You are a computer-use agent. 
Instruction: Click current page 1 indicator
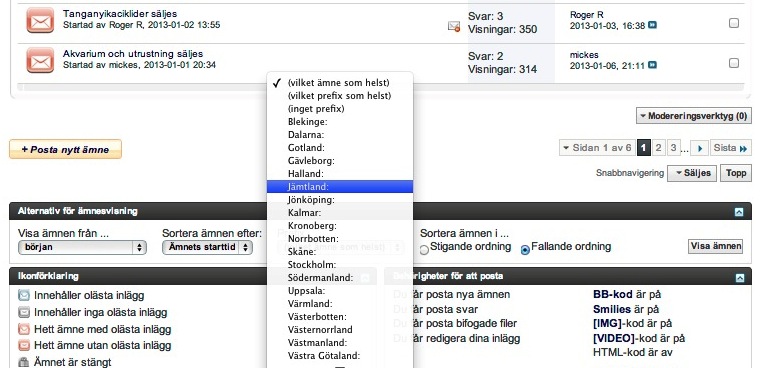pos(643,148)
